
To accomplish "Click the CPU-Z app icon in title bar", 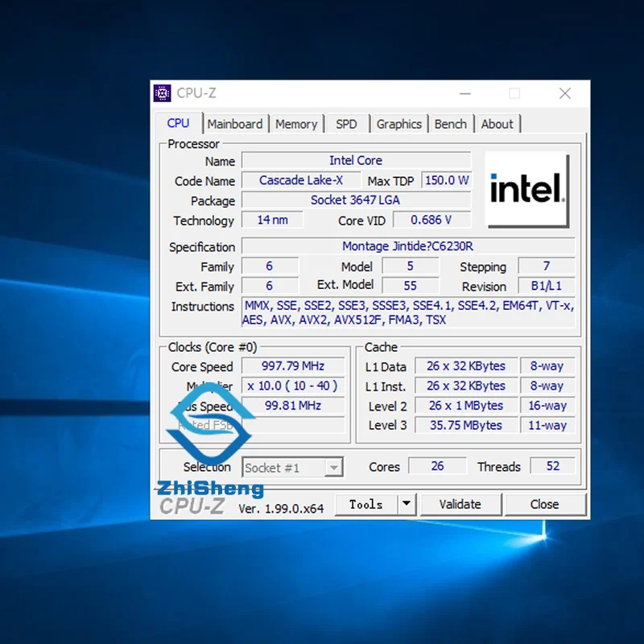I will click(163, 93).
